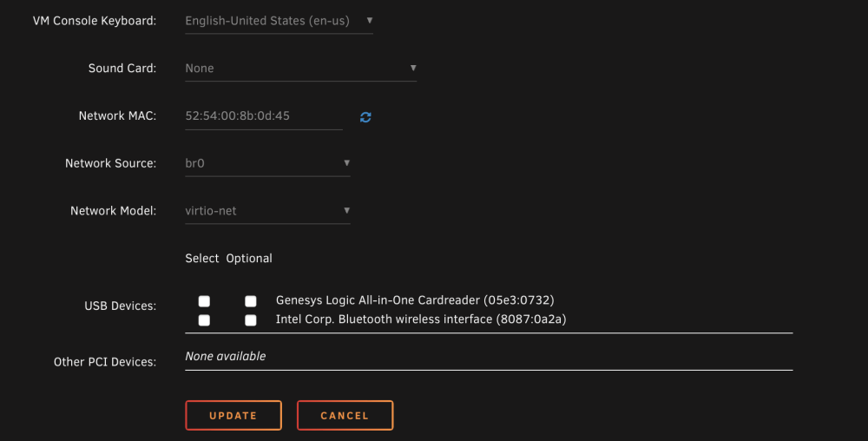Check Select box for Intel Bluetooth interface
The image size is (868, 441).
point(204,319)
